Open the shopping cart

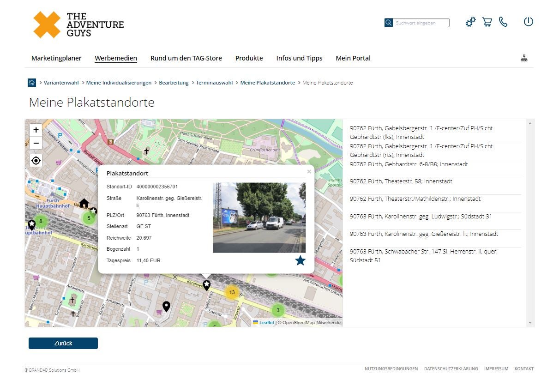point(487,22)
